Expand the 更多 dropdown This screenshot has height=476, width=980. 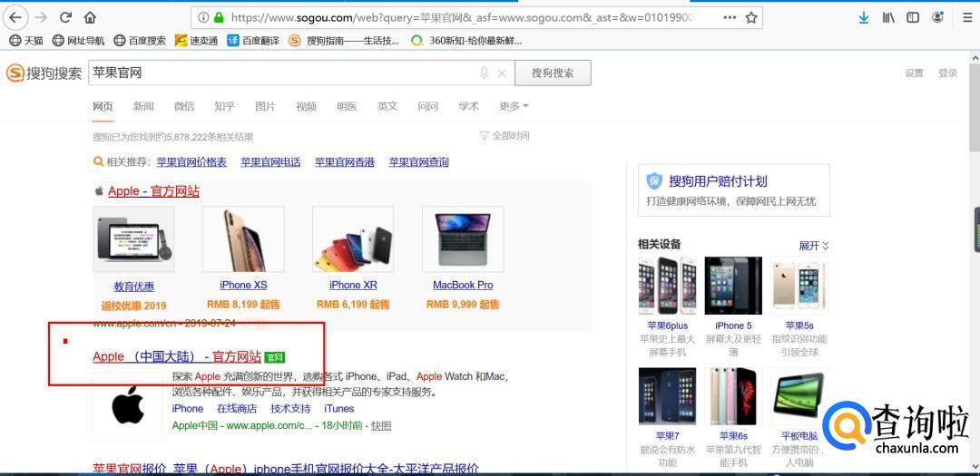(514, 106)
